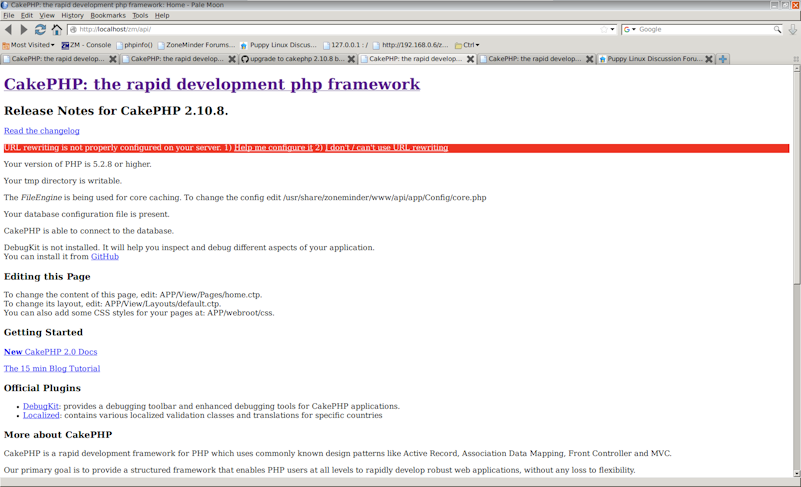Open the Tools menu
801x487 pixels.
(140, 15)
